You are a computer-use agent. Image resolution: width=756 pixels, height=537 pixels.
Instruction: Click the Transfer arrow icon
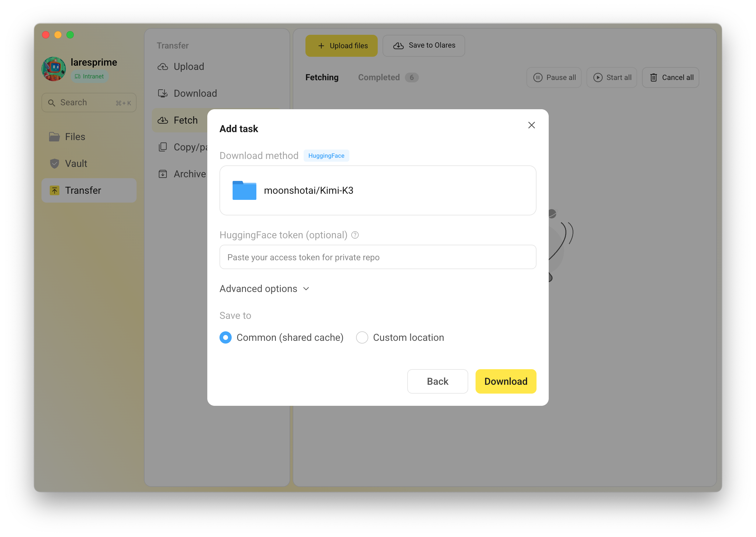pyautogui.click(x=54, y=190)
